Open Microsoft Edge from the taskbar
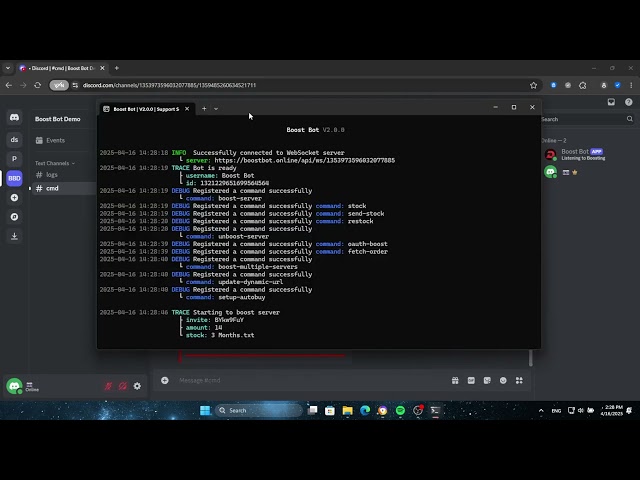640x480 pixels. 365,411
